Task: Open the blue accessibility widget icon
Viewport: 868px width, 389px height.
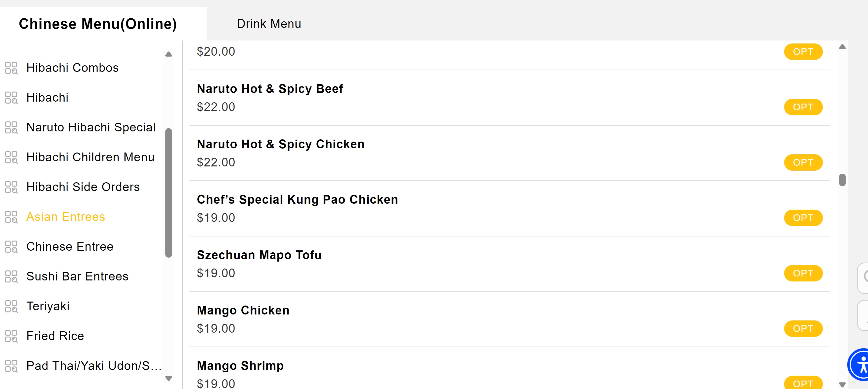Action: click(x=859, y=364)
